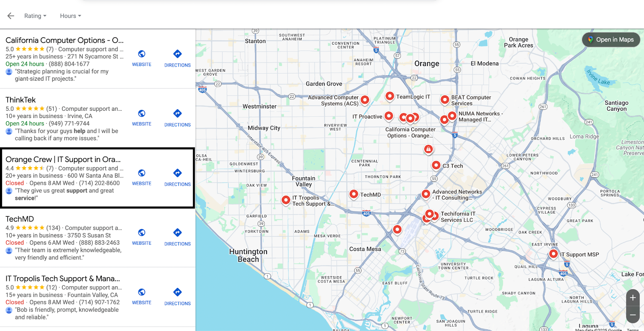Viewport: 644px width, 331px height.
Task: Click California Computer Options phone (888) 804-1677
Action: click(69, 64)
